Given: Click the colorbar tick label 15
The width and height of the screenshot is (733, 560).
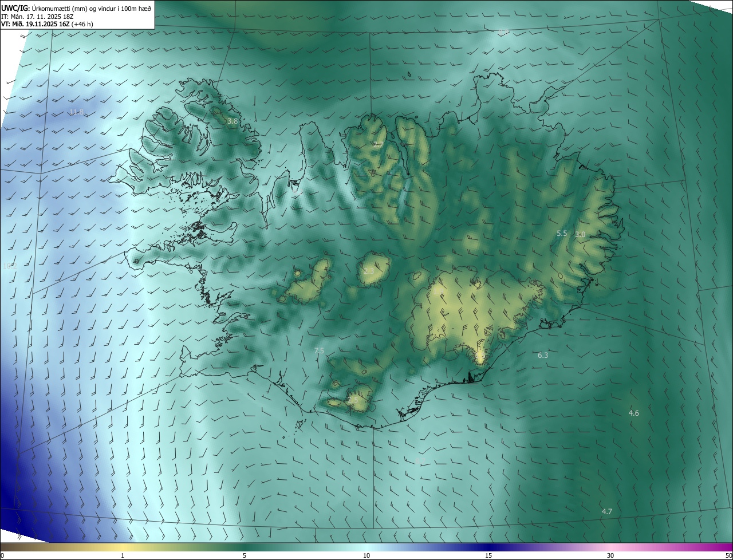Looking at the screenshot, I should [488, 555].
